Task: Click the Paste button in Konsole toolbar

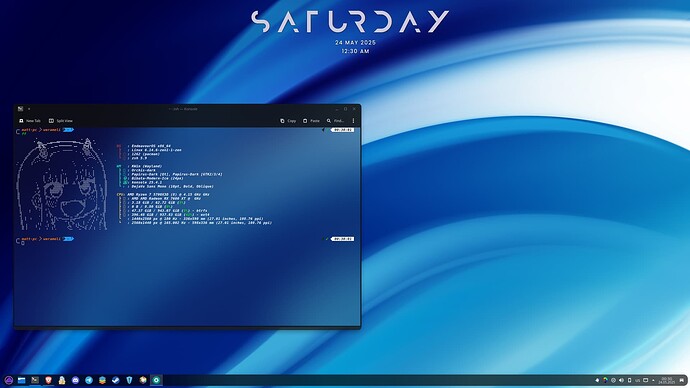Action: point(311,121)
